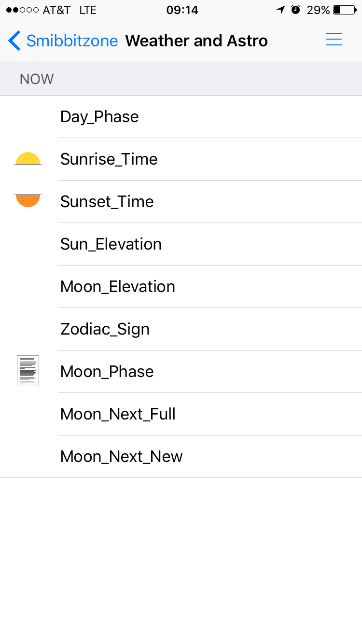The height and width of the screenshot is (644, 362).
Task: Tap the NOW section header
Action: tap(37, 79)
